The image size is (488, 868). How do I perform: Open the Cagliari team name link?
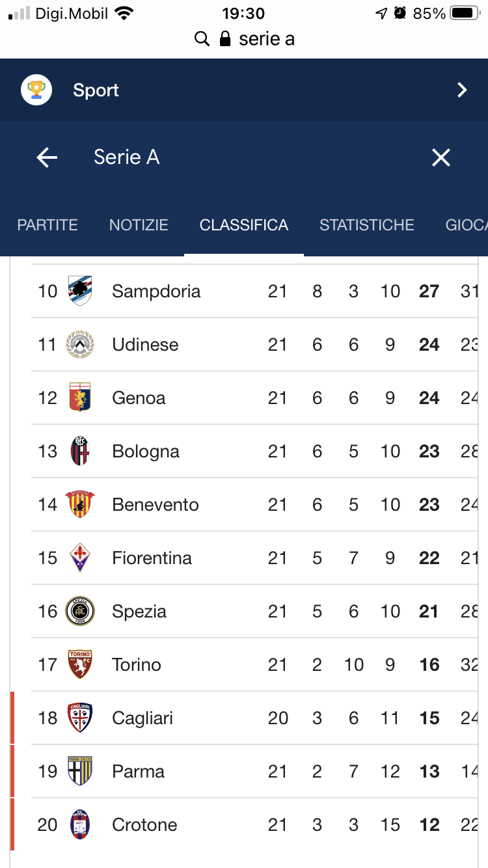tap(142, 718)
